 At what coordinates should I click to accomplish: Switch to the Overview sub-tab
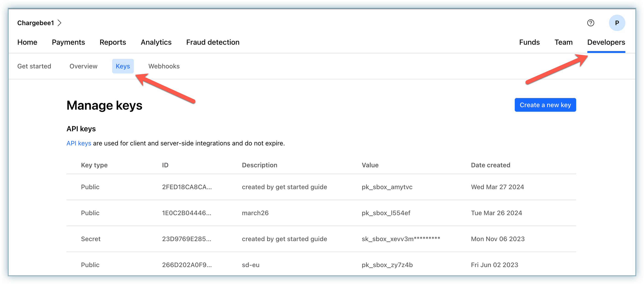[x=83, y=66]
